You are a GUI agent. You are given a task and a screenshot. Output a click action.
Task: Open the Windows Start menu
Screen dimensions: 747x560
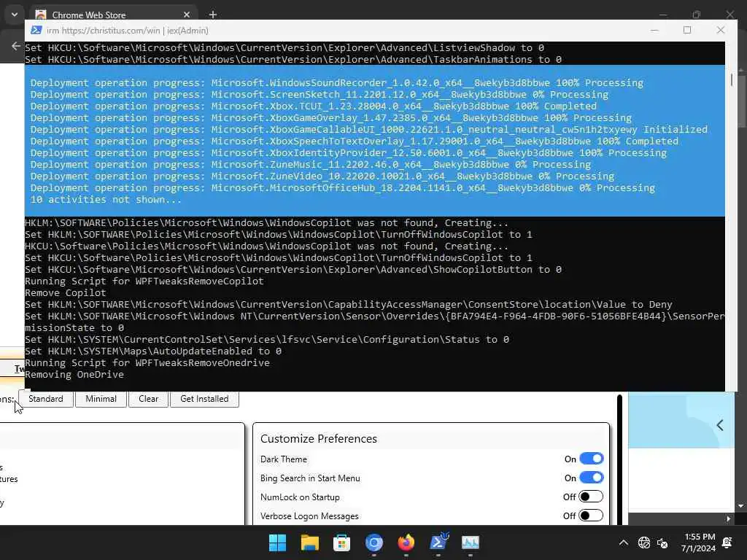(277, 542)
